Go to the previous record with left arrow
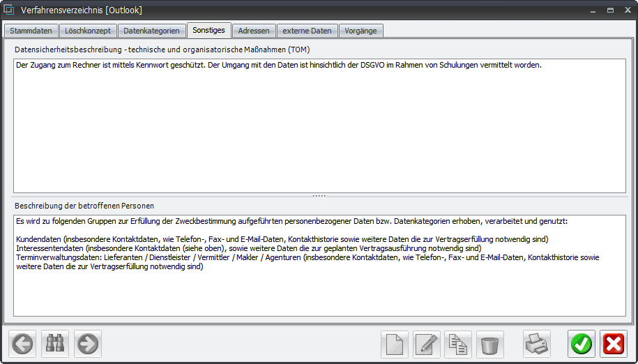Image resolution: width=638 pixels, height=364 pixels. pyautogui.click(x=22, y=344)
